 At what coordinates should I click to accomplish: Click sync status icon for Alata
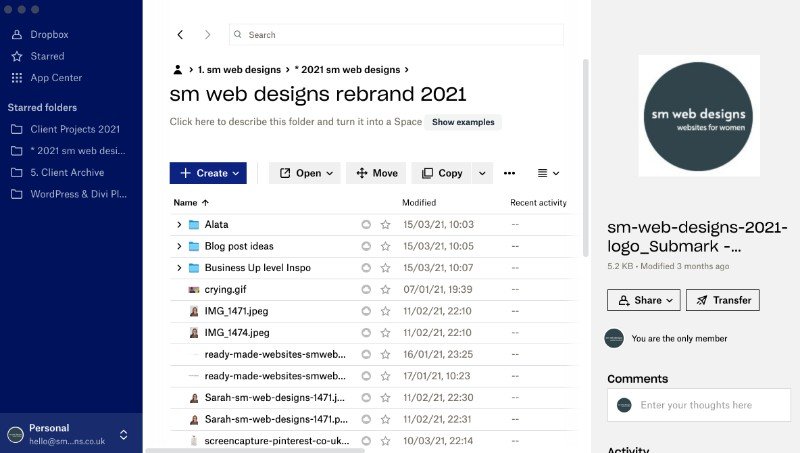pos(366,224)
